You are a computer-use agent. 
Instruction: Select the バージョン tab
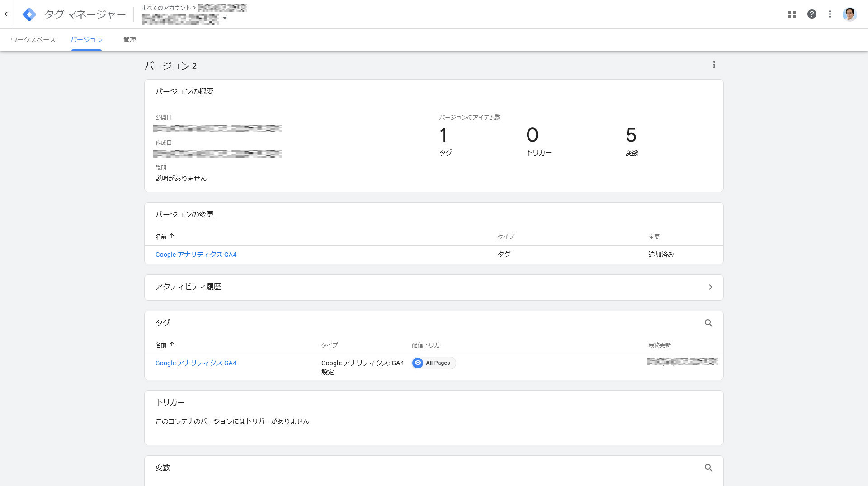click(86, 40)
